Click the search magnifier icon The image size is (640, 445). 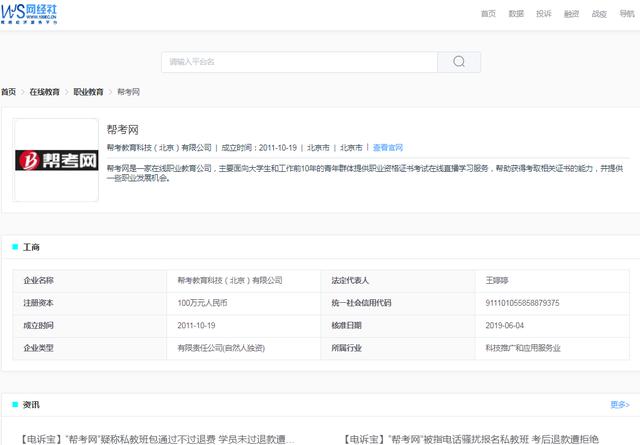458,61
